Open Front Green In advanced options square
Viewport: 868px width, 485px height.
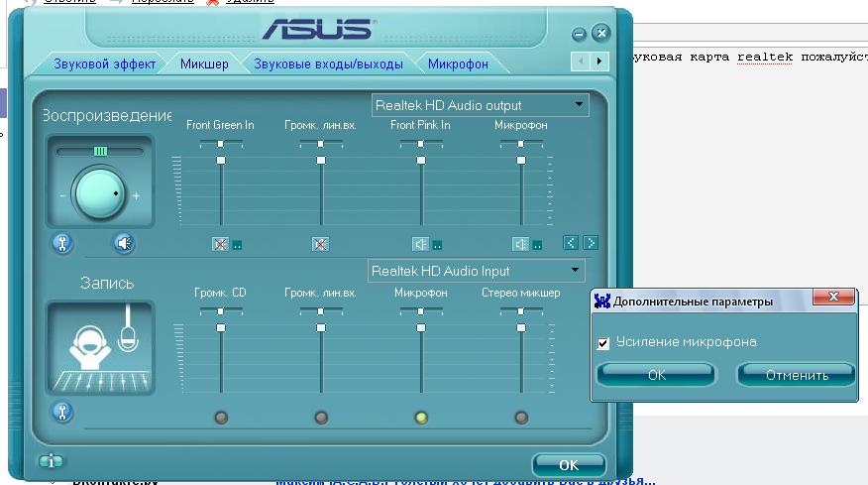[x=237, y=244]
